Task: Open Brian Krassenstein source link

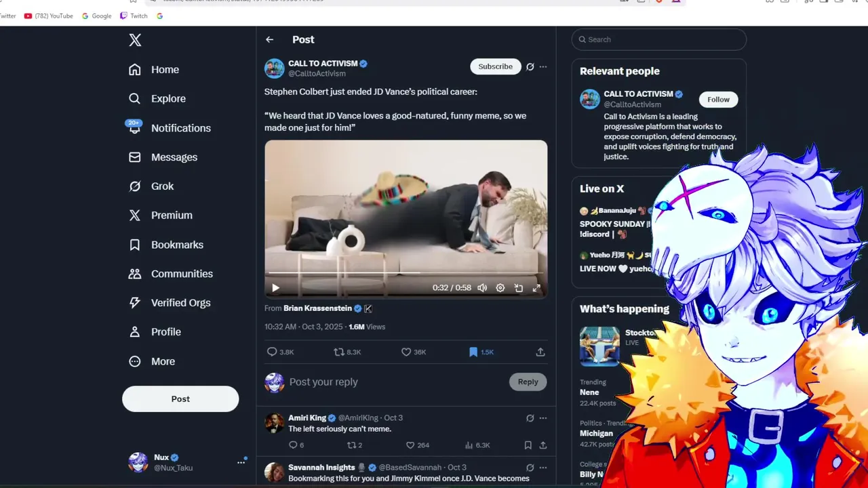Action: (317, 308)
